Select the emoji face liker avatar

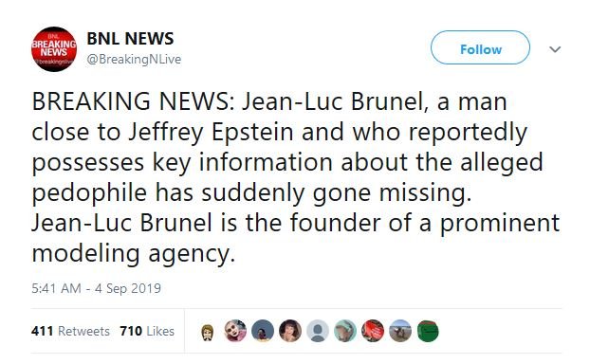click(x=208, y=332)
